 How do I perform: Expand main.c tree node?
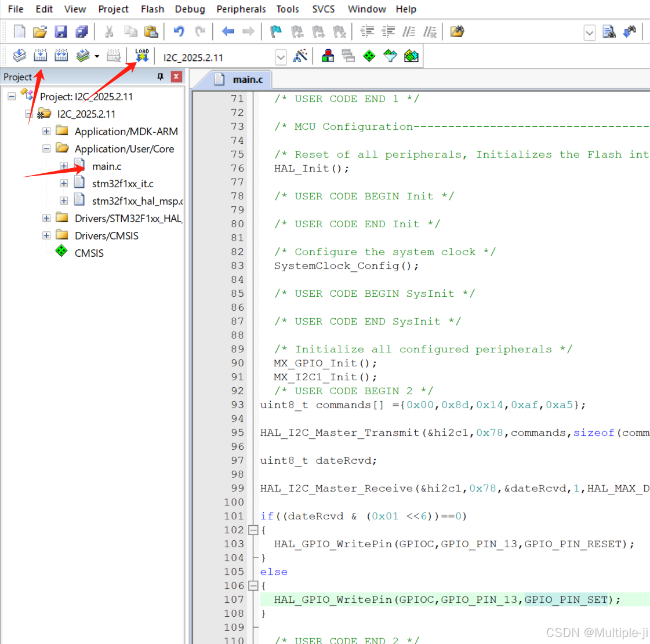[64, 166]
